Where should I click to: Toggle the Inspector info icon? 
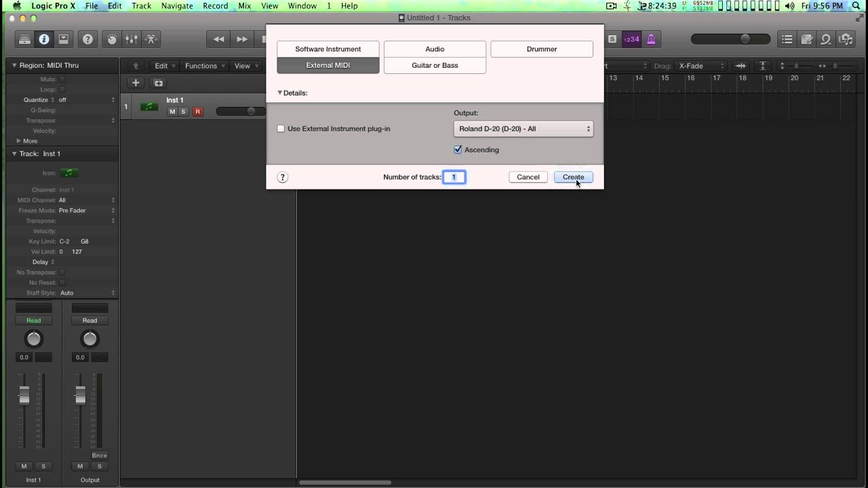click(44, 39)
